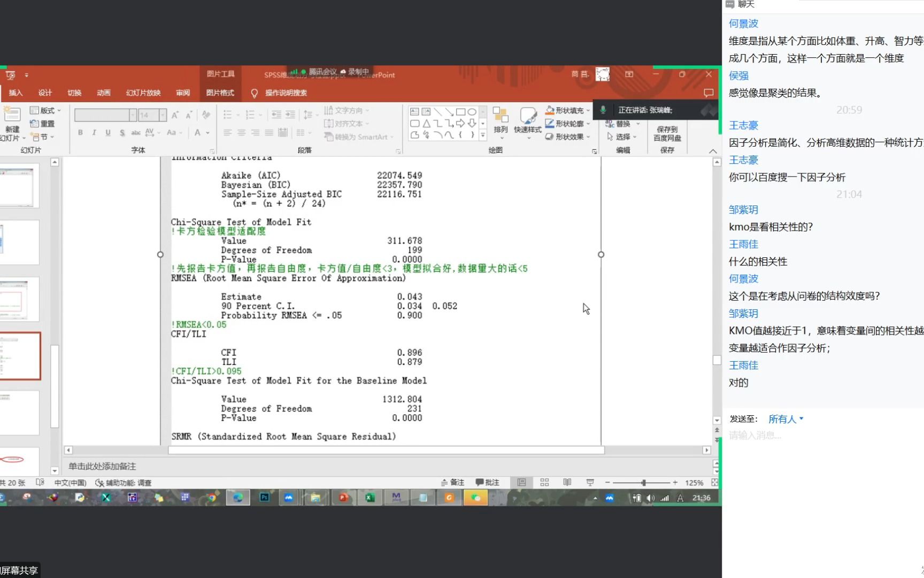Image resolution: width=924 pixels, height=578 pixels.
Task: Toggle the Comments (批注) pane in the status bar
Action: pyautogui.click(x=487, y=482)
